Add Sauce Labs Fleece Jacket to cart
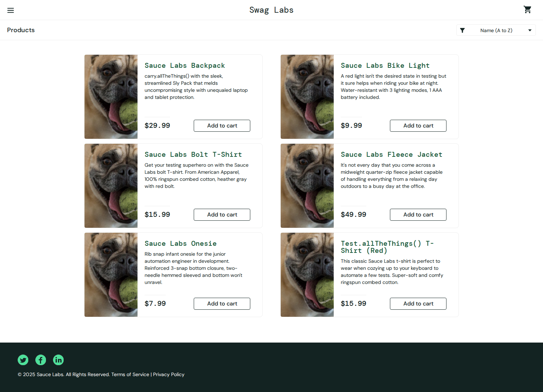543x392 pixels. pos(418,214)
